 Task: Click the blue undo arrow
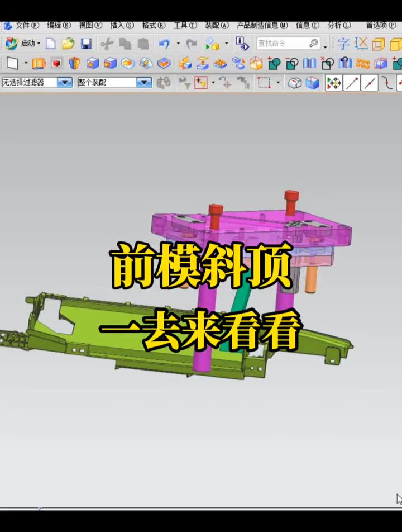[164, 44]
